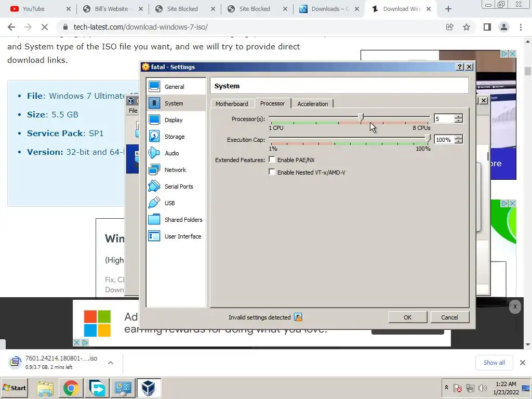The image size is (532, 399).
Task: Click the Chrome taskbar icon
Action: [71, 388]
